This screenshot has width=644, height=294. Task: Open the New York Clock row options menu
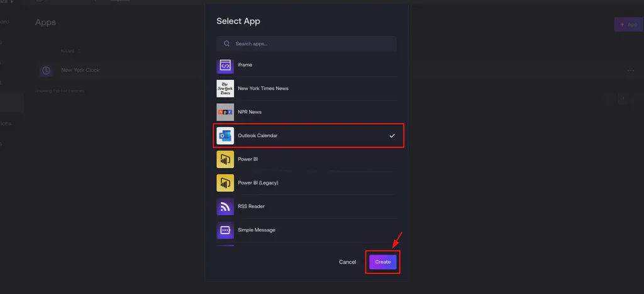coord(630,71)
